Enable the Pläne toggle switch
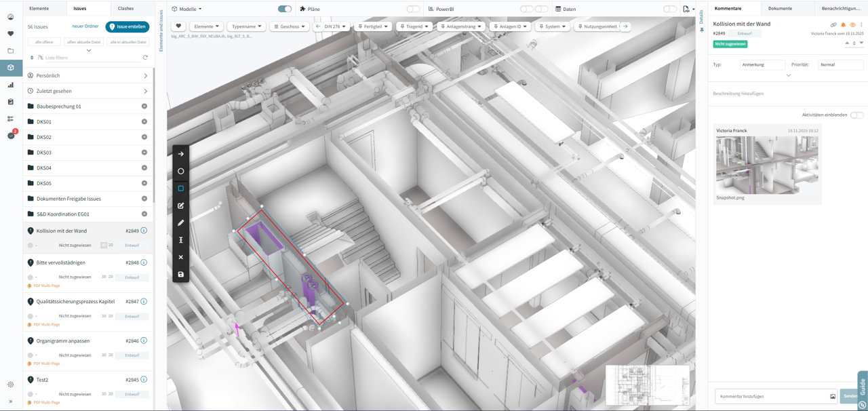The height and width of the screenshot is (411, 868). [413, 9]
